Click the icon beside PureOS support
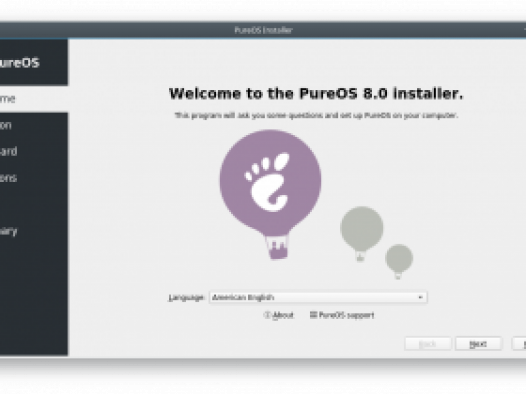 coord(313,315)
